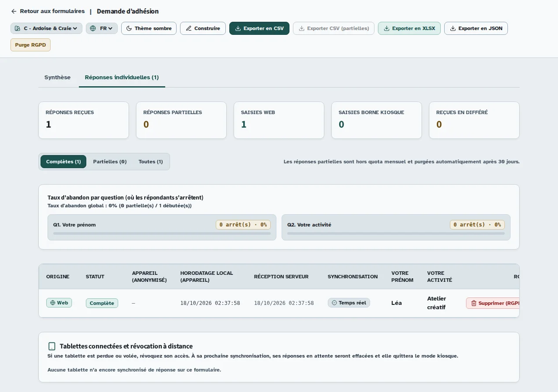Click the Purge RGPD button
Screen dimensions: 558x392
coord(31,45)
